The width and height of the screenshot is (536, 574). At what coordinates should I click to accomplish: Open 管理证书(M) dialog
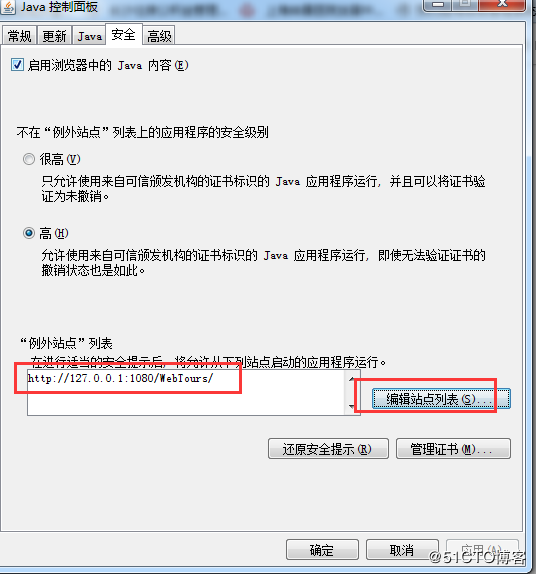pyautogui.click(x=453, y=448)
